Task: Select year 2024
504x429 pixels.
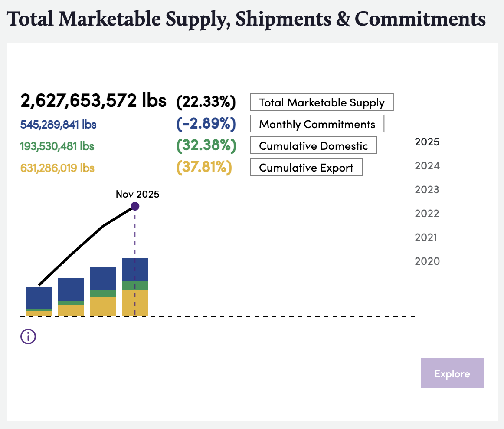Action: coord(427,166)
